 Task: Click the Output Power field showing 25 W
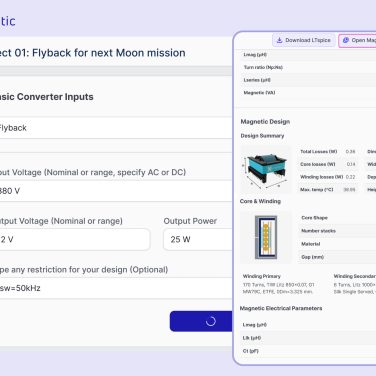coord(198,239)
